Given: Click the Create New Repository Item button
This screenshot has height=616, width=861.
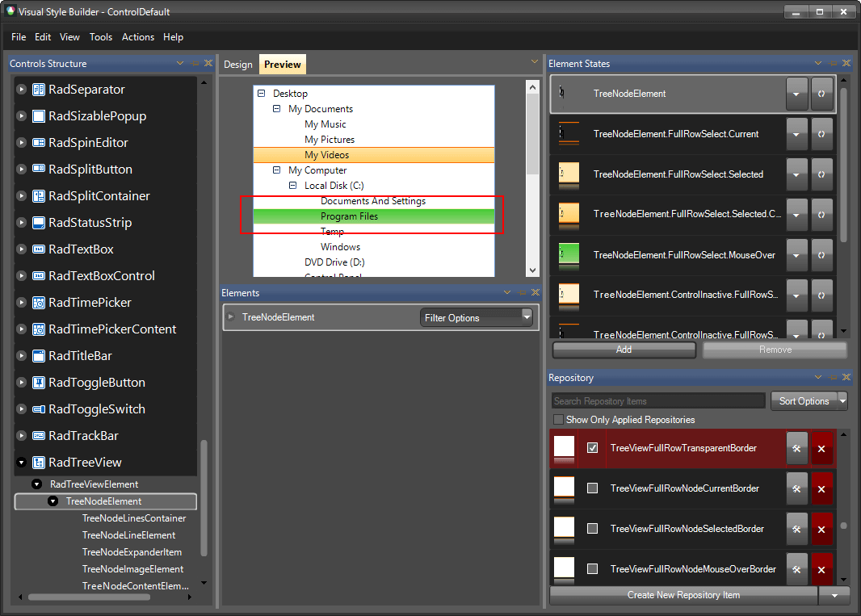Looking at the screenshot, I should click(683, 595).
